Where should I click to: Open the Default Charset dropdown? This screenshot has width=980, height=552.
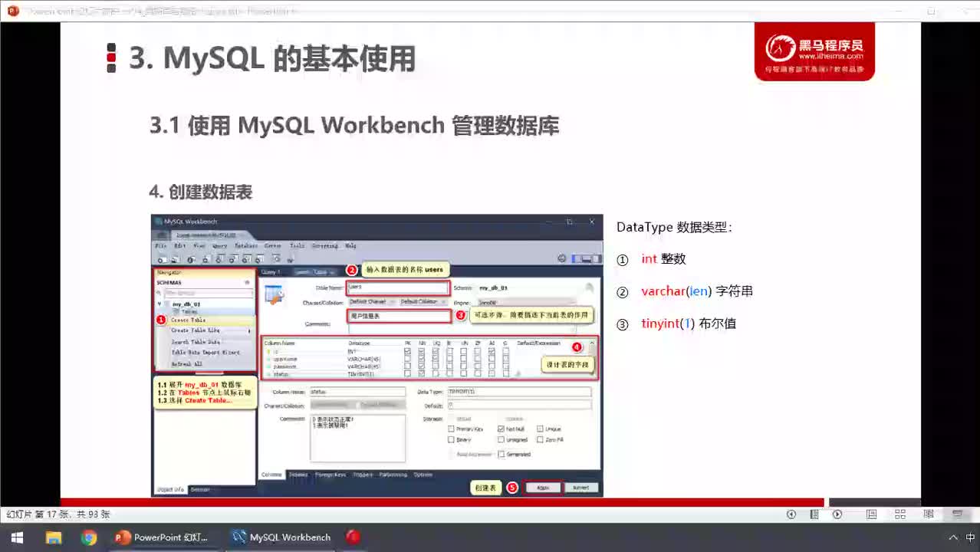tap(372, 302)
